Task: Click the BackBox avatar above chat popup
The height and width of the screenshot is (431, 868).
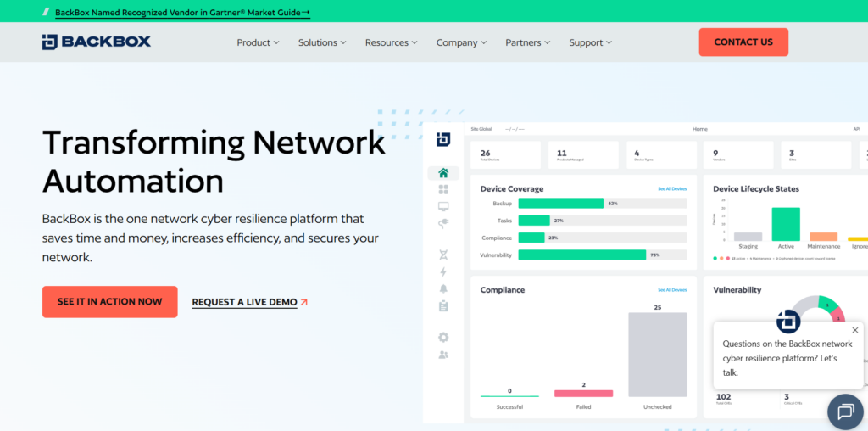Action: (x=788, y=322)
